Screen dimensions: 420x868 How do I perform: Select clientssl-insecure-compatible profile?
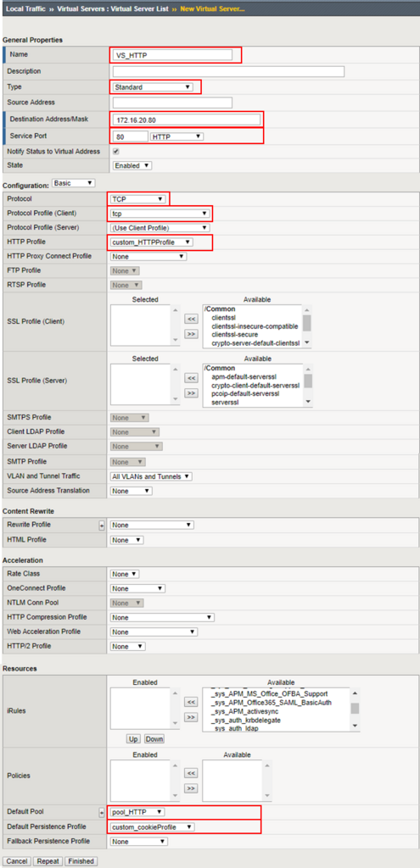(x=255, y=326)
